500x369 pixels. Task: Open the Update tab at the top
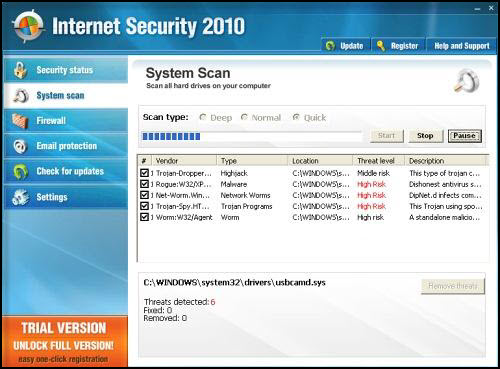[345, 46]
